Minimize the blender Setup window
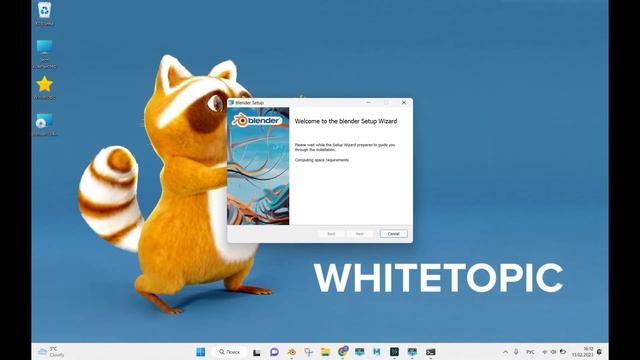640x360 pixels. tap(369, 102)
